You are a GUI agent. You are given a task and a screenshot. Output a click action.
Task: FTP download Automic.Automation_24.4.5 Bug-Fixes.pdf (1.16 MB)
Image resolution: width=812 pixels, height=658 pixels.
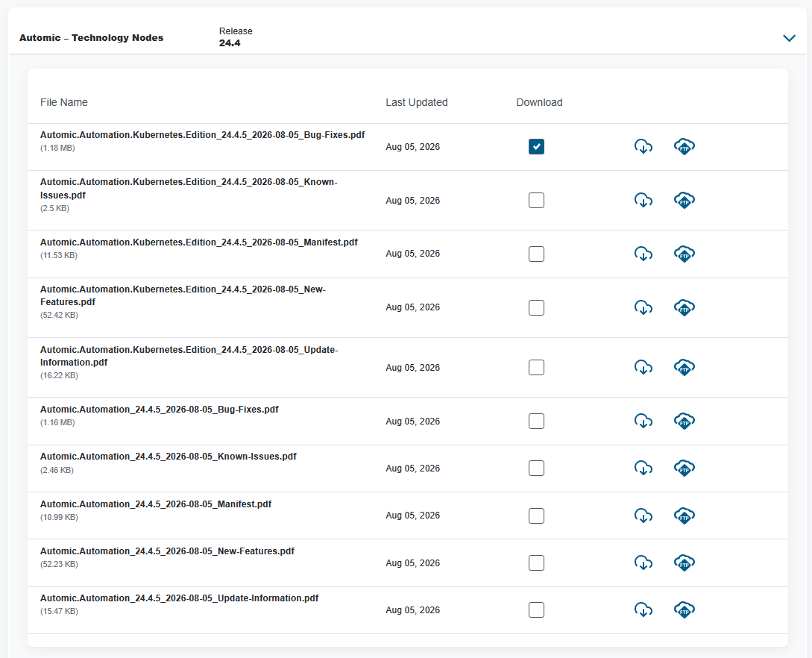[684, 422]
